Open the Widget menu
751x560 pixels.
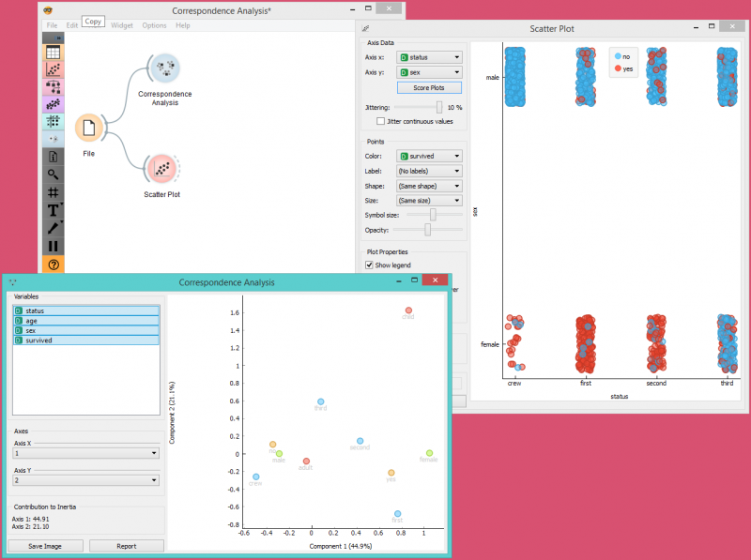point(122,25)
